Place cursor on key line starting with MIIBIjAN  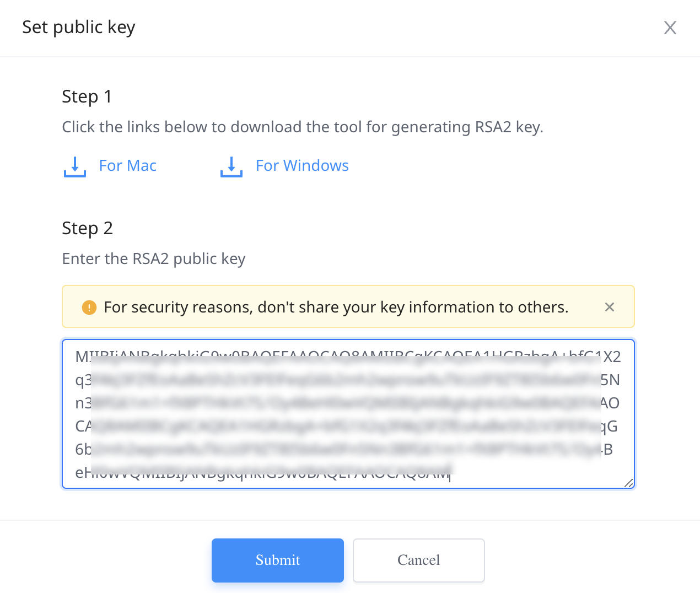tap(348, 357)
